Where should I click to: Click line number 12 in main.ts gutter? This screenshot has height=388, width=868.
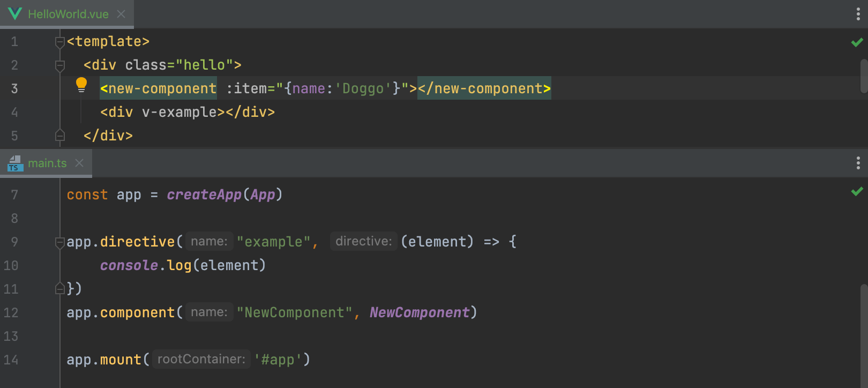coord(11,312)
